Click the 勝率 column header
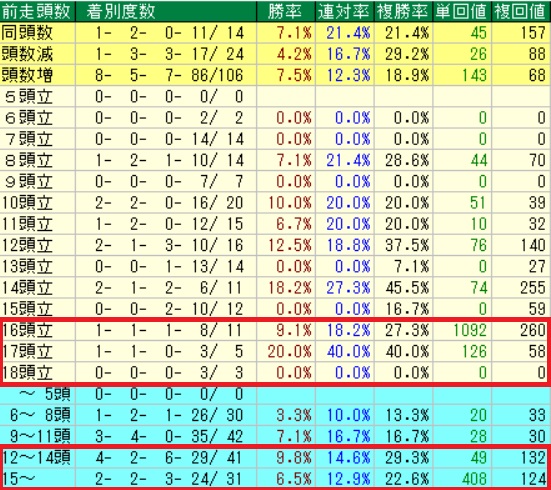Screen dimensions: 551x490 coord(285,12)
